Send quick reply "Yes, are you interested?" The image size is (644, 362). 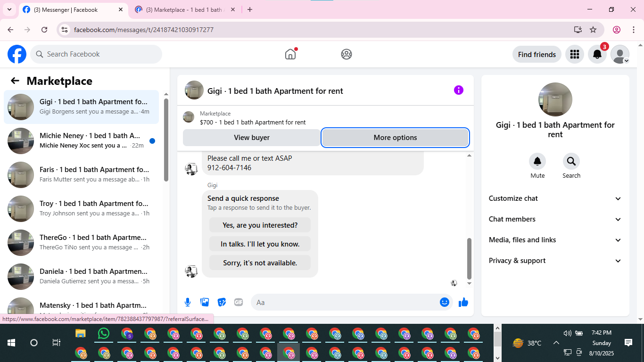260,225
